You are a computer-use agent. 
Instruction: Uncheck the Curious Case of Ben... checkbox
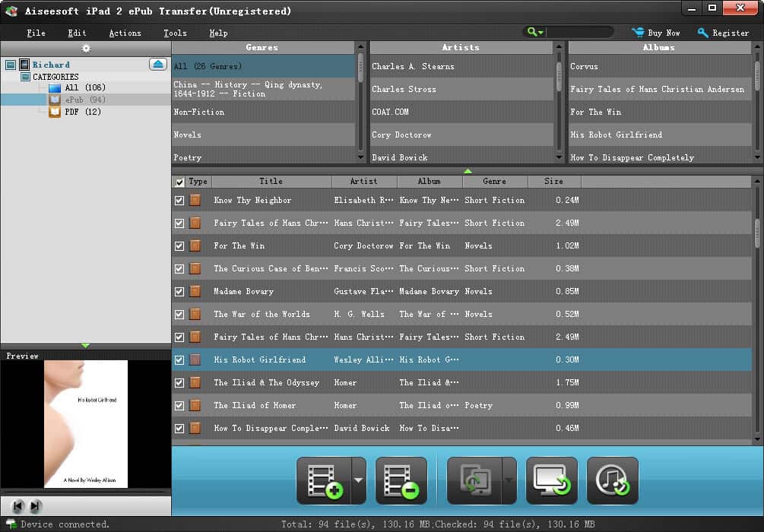click(179, 268)
